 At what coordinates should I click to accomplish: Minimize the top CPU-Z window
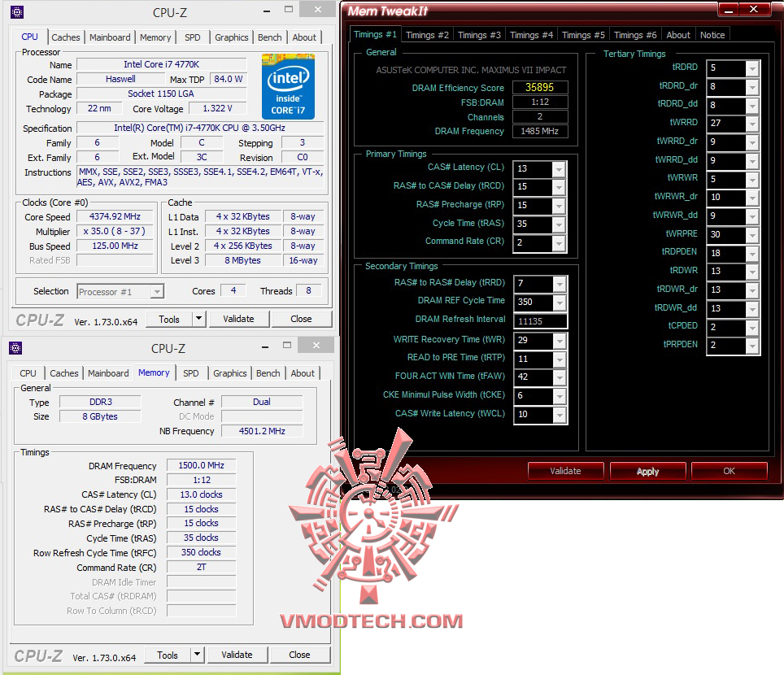click(267, 11)
